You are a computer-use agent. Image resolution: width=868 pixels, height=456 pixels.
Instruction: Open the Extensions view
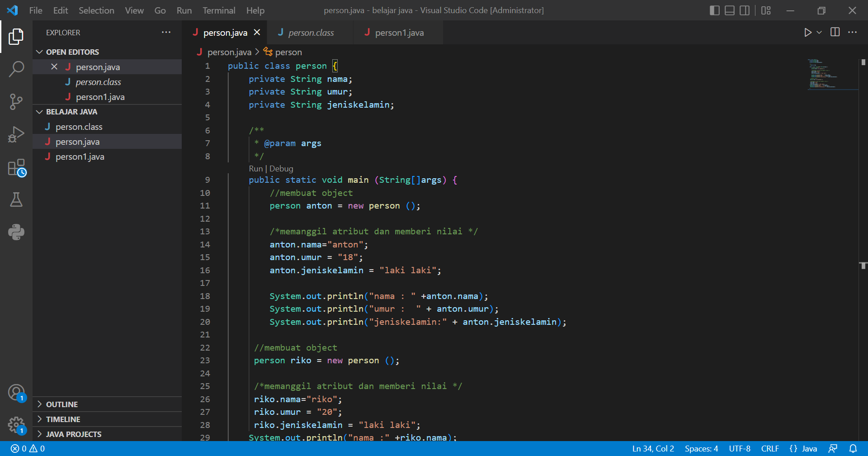[x=16, y=167]
